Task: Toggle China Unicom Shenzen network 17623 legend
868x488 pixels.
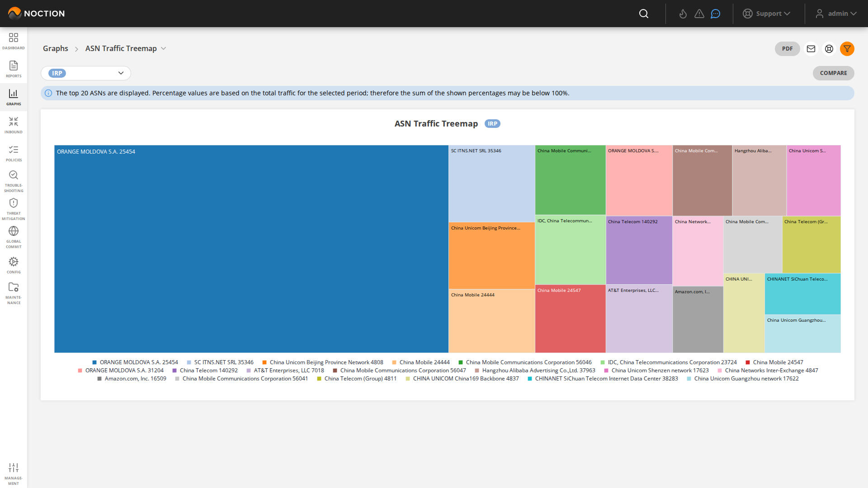Action: point(656,371)
